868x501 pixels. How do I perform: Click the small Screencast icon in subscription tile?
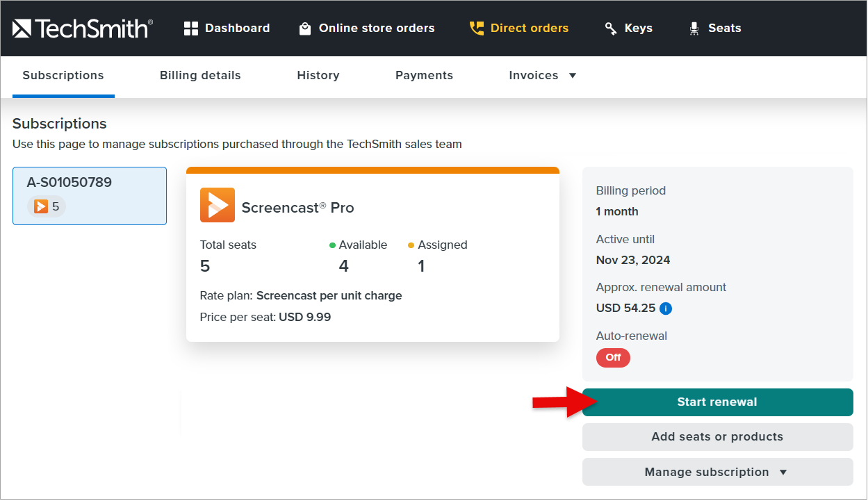coord(41,206)
